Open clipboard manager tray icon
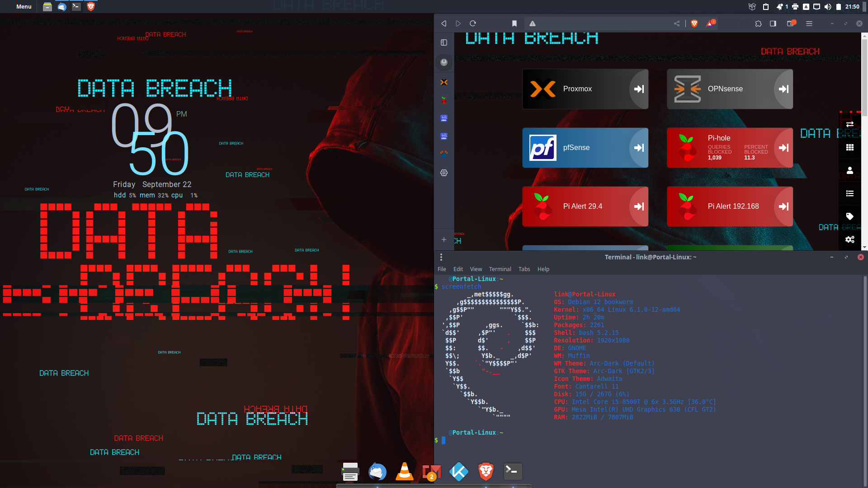 pos(766,6)
